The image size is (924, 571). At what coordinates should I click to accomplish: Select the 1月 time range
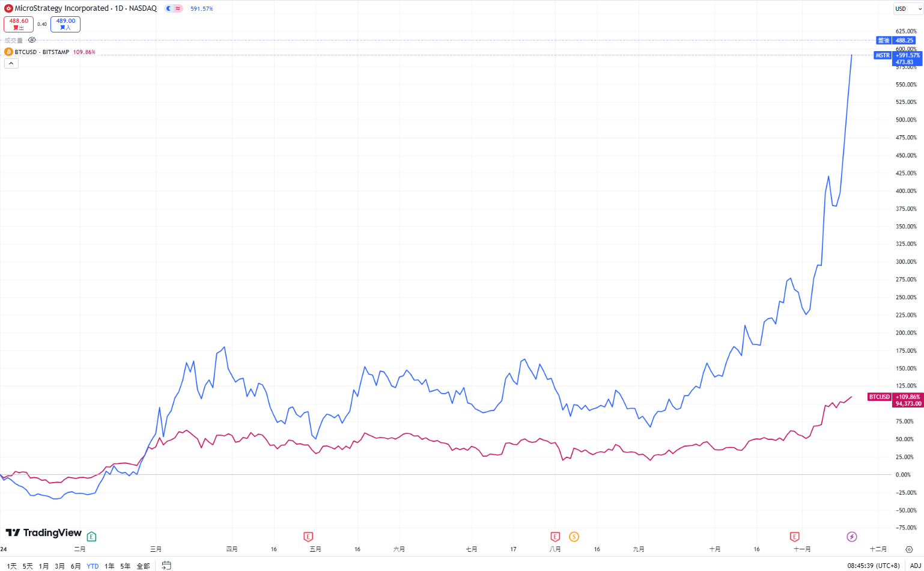[x=44, y=566]
